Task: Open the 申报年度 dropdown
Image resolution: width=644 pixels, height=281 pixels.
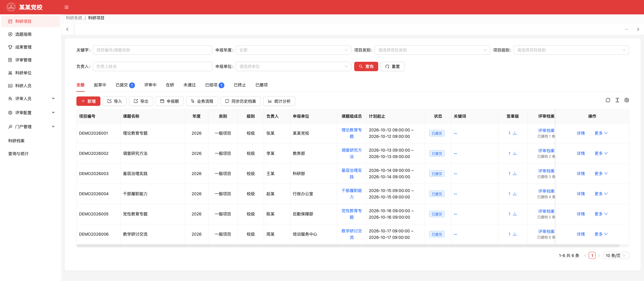Action: 293,50
